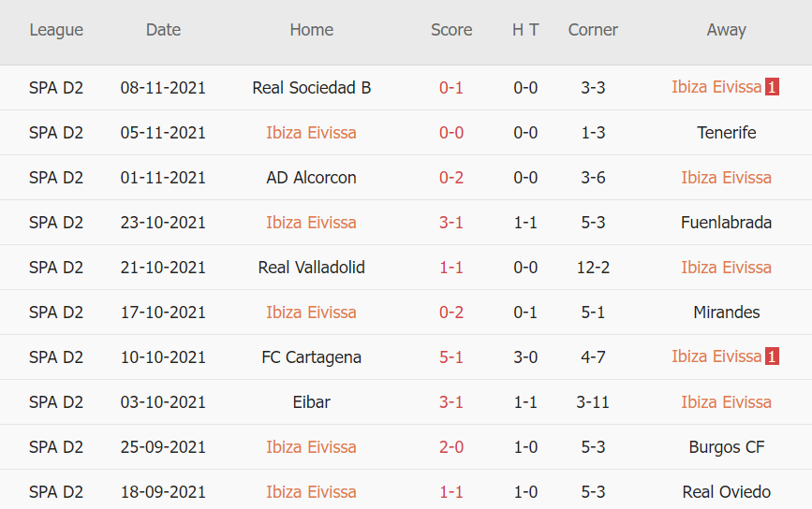
Task: Click Burgos CF team name
Action: (x=727, y=447)
